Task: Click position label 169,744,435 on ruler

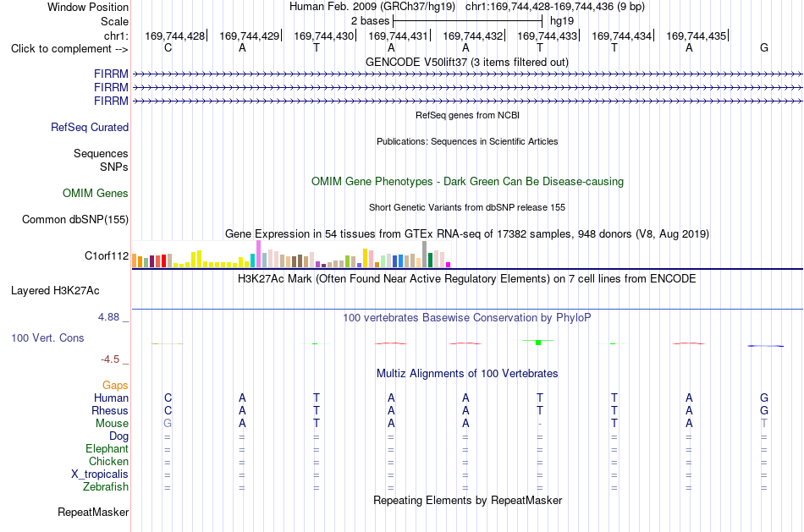Action: [x=697, y=36]
